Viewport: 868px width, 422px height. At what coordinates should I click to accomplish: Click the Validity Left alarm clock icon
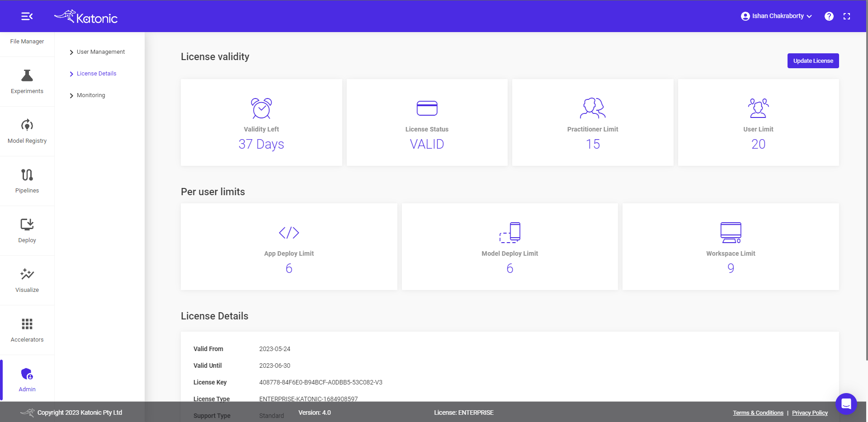[x=261, y=108]
